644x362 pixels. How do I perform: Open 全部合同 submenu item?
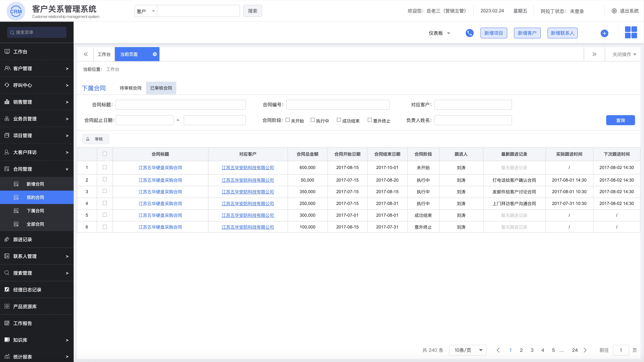click(x=37, y=224)
